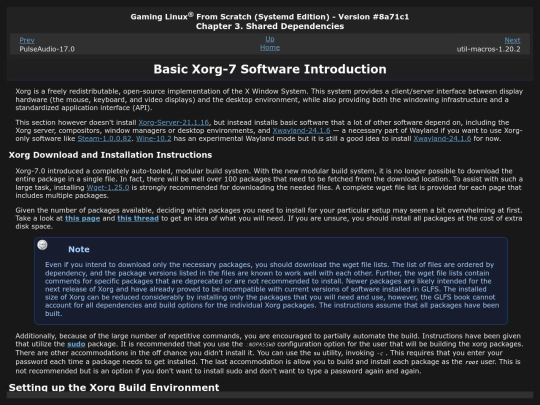Follow the 'this thread' link
This screenshot has width=540, height=405.
138,218
